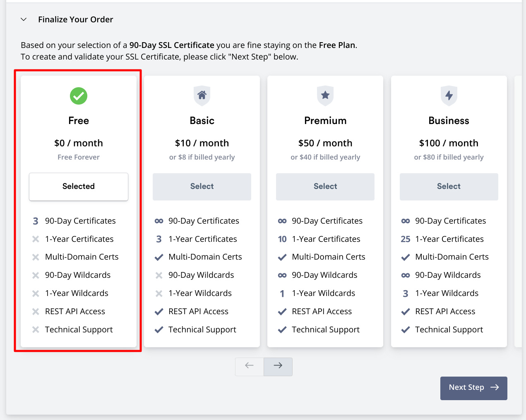Select the Basic plan

(x=202, y=186)
